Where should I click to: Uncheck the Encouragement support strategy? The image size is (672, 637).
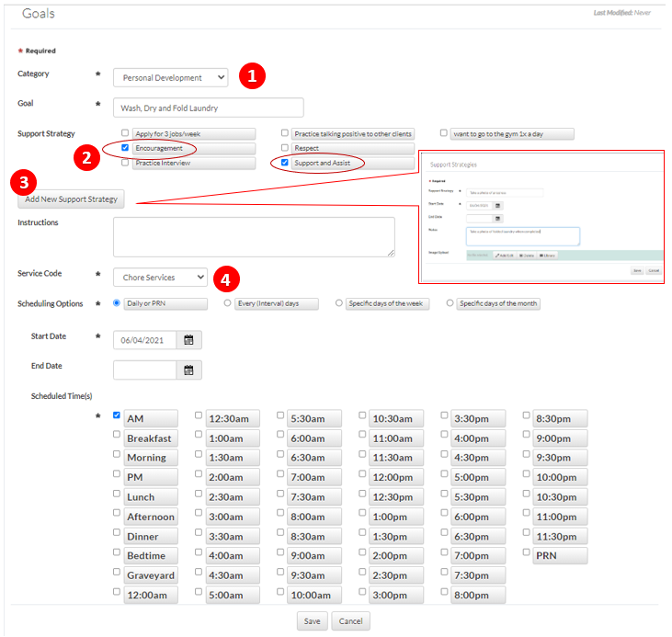[125, 148]
